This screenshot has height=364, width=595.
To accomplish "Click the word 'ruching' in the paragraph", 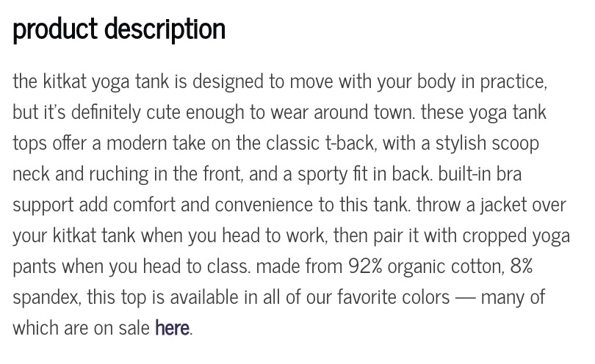I will coord(119,175).
